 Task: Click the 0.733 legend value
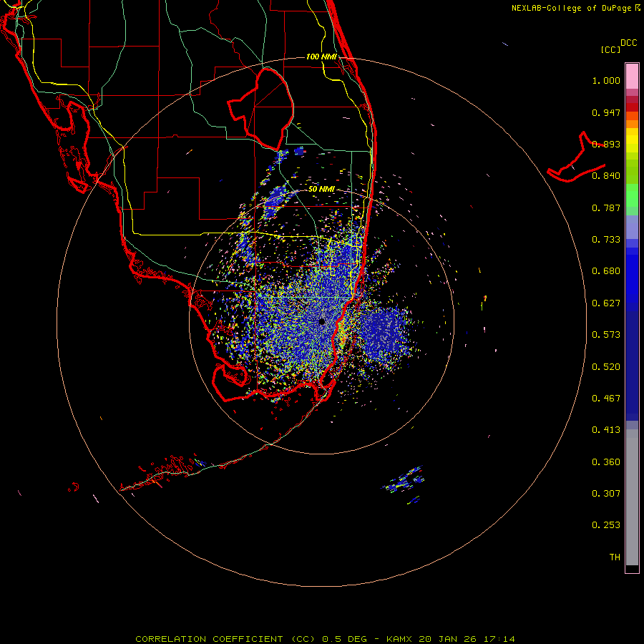[606, 240]
